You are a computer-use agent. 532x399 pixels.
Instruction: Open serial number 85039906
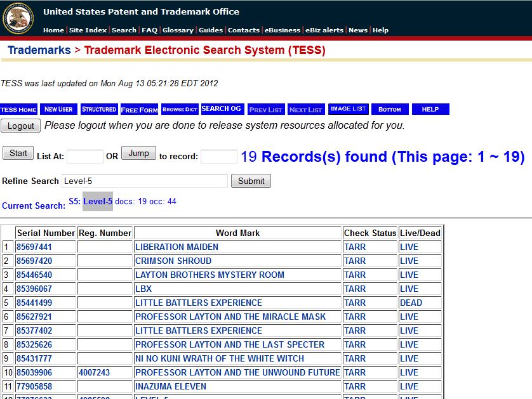[34, 372]
